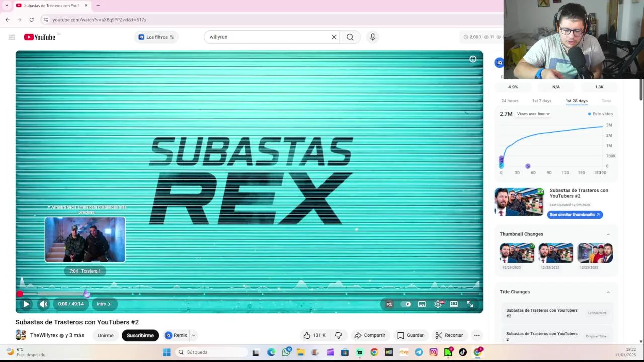Mute the video volume
Viewport: 644px width, 362px height.
point(44,304)
